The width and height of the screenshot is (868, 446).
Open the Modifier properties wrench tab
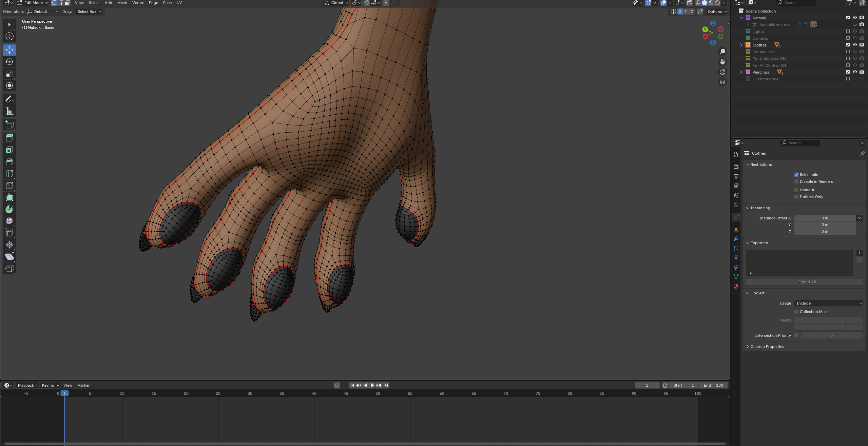tap(736, 239)
